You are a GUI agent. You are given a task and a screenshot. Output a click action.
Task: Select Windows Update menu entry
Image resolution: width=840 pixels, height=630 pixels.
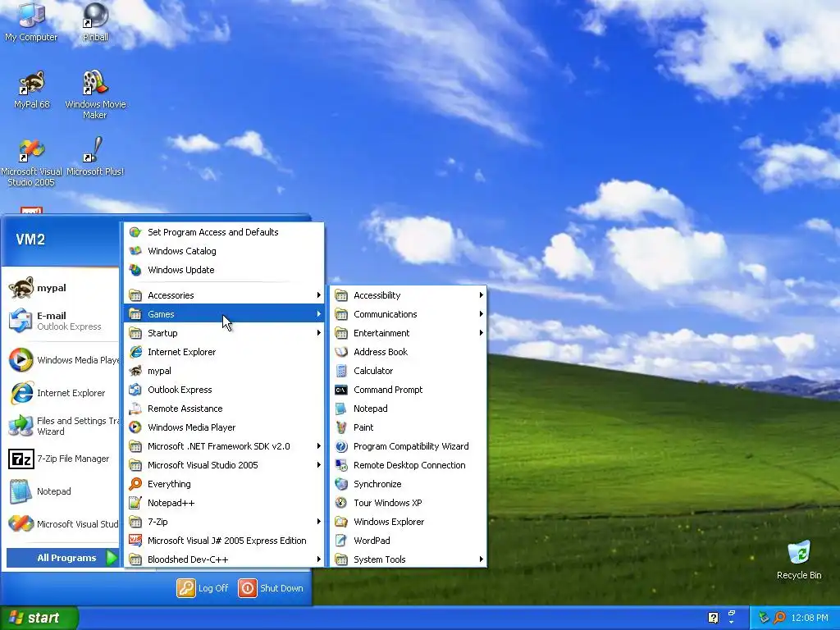[224, 270]
